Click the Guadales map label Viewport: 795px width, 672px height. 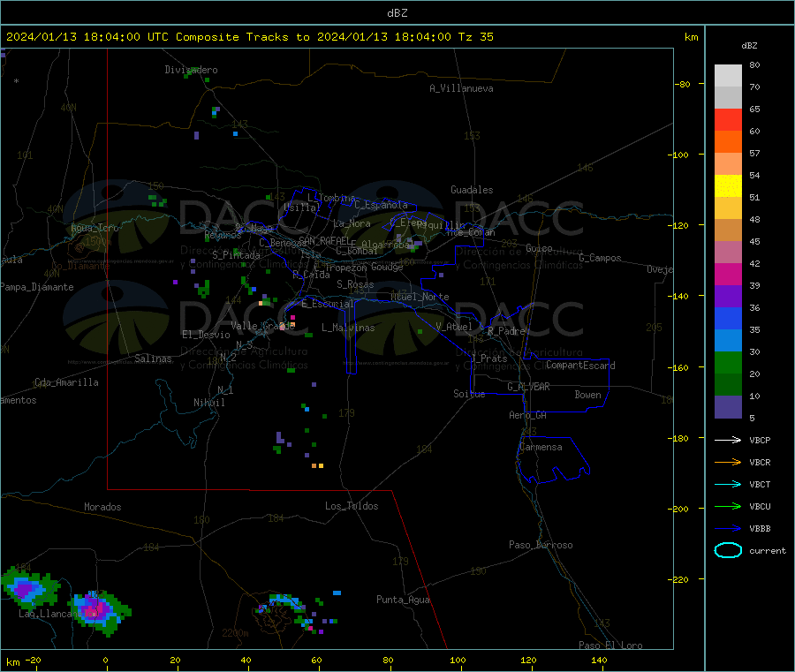click(x=472, y=190)
